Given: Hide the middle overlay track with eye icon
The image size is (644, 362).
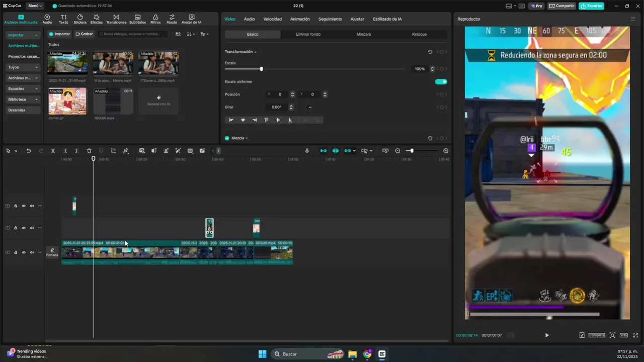Looking at the screenshot, I should coord(24,228).
